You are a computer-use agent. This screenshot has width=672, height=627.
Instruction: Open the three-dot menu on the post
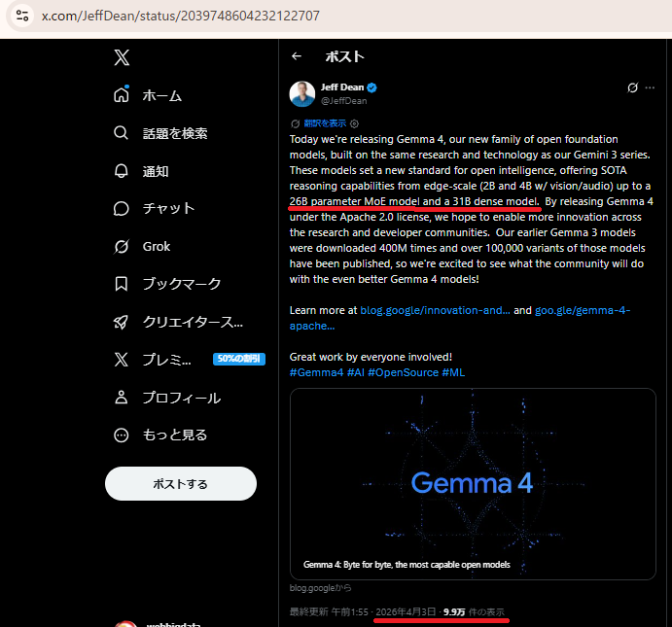650,87
